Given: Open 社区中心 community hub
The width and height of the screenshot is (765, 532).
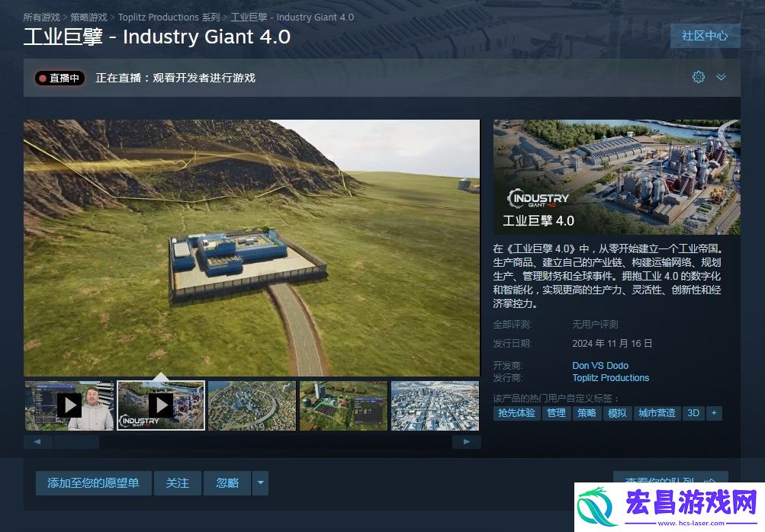Looking at the screenshot, I should [x=705, y=36].
